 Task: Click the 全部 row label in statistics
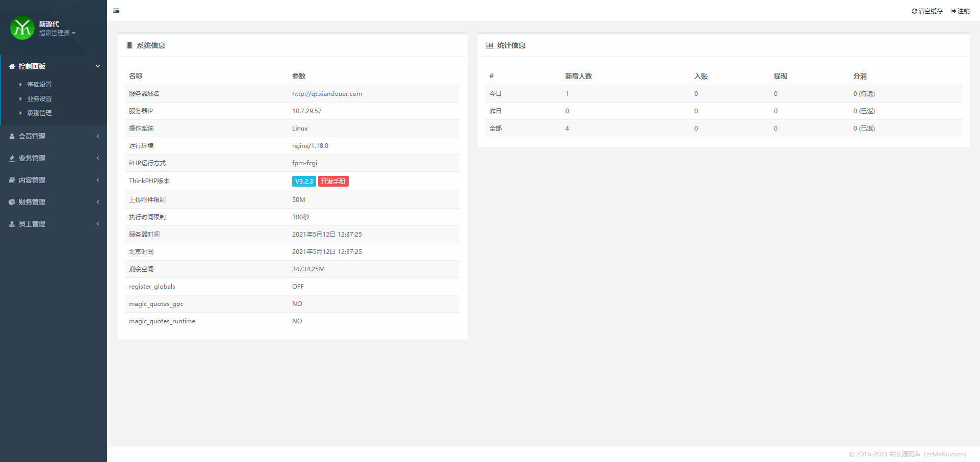coord(496,129)
